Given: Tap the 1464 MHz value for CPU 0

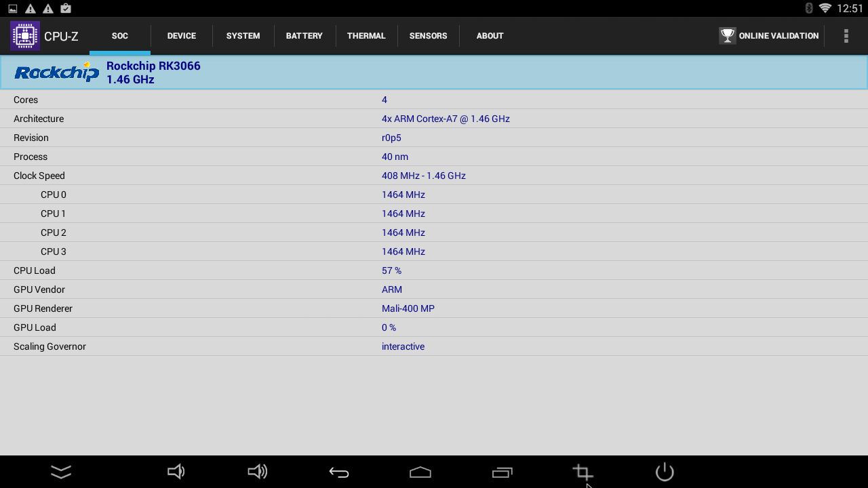Looking at the screenshot, I should point(403,195).
